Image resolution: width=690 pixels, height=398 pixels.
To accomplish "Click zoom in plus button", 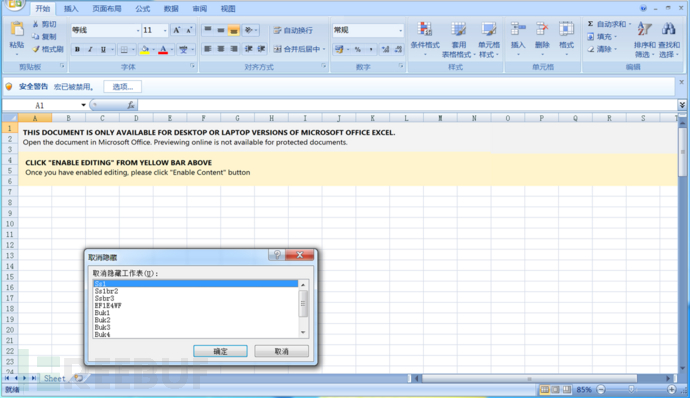I will pyautogui.click(x=672, y=389).
